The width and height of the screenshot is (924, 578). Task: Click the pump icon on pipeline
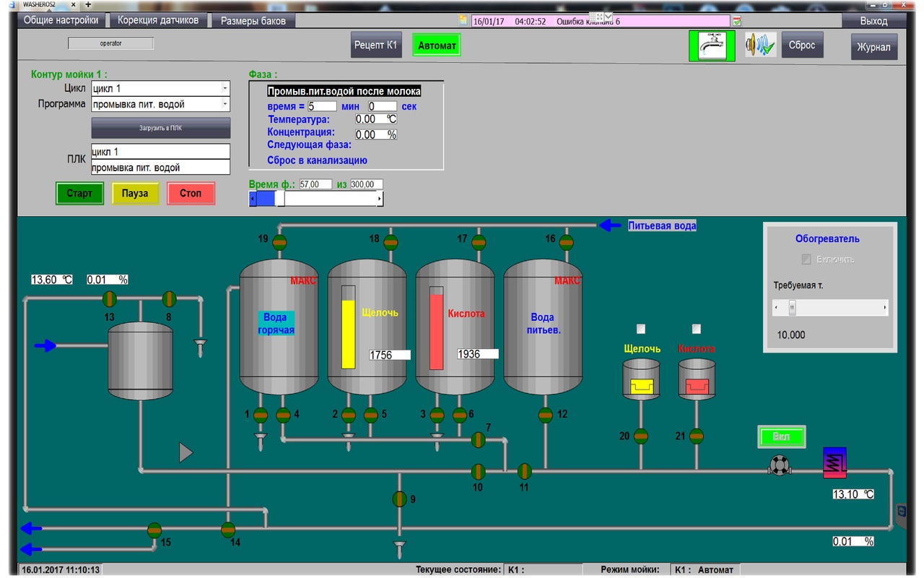tap(778, 466)
